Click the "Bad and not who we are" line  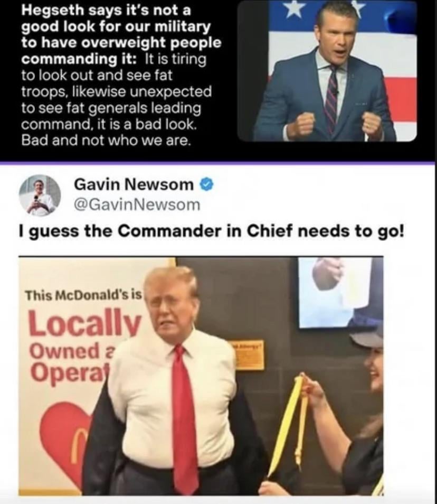click(x=106, y=141)
